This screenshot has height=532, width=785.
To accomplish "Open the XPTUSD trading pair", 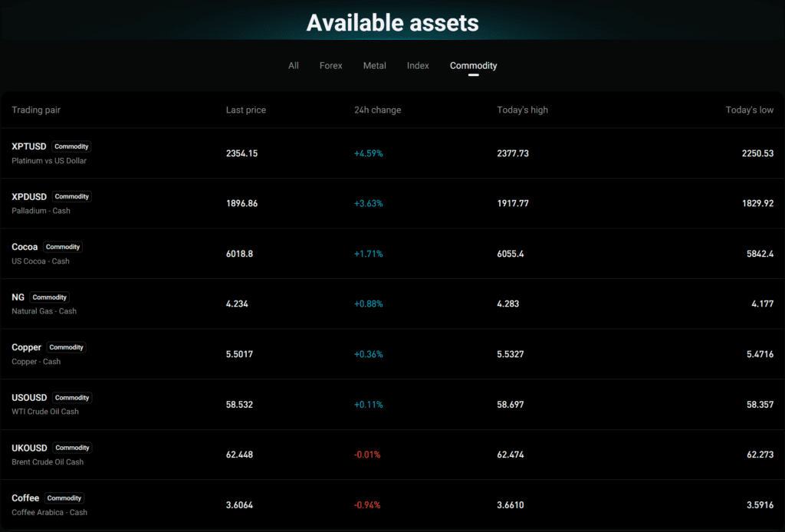I will (29, 146).
